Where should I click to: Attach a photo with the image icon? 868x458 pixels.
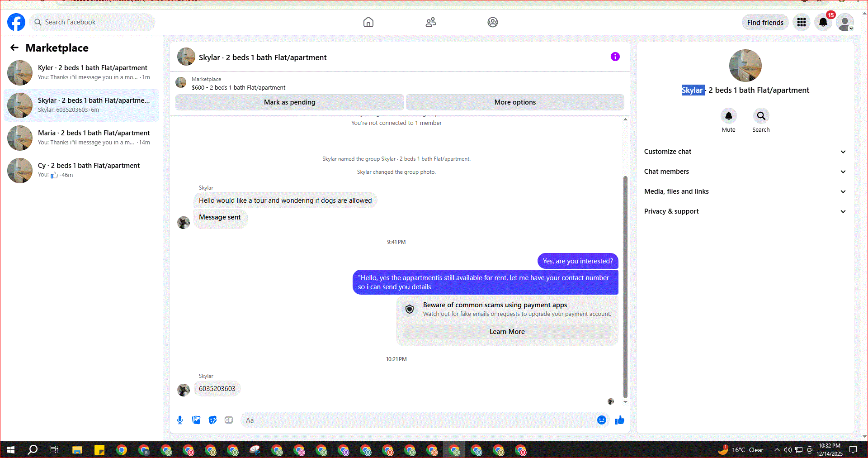(196, 420)
